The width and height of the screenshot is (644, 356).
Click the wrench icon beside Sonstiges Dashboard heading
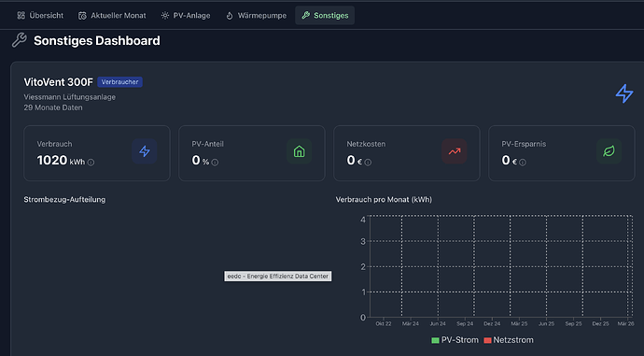[x=20, y=40]
